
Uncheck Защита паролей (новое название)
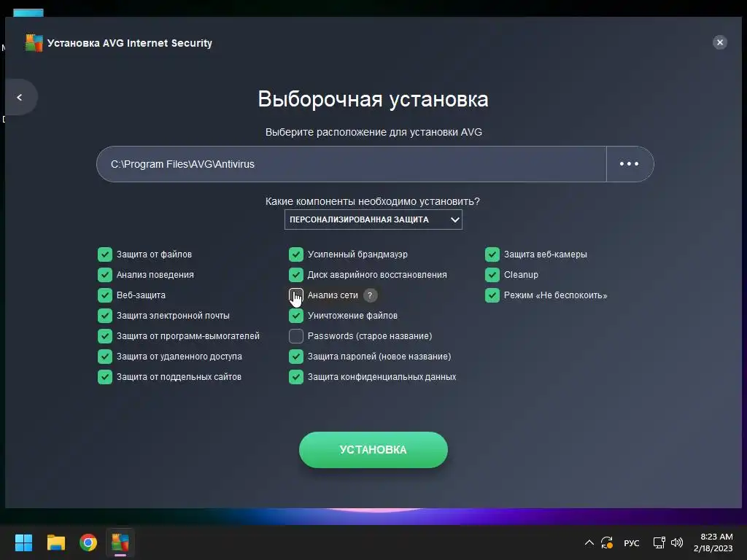point(296,356)
